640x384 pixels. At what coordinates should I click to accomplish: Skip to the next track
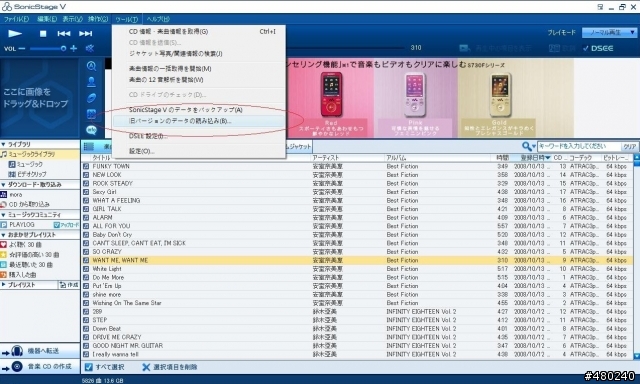pos(85,34)
